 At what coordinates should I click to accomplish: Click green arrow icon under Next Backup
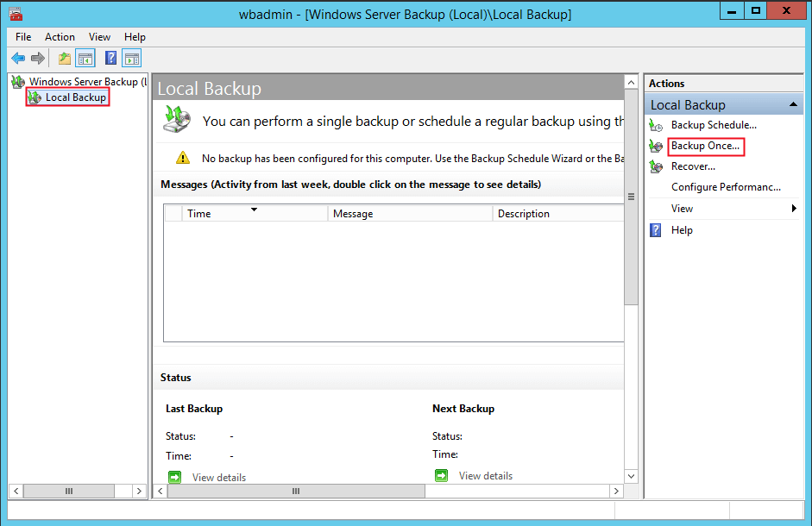(x=441, y=475)
